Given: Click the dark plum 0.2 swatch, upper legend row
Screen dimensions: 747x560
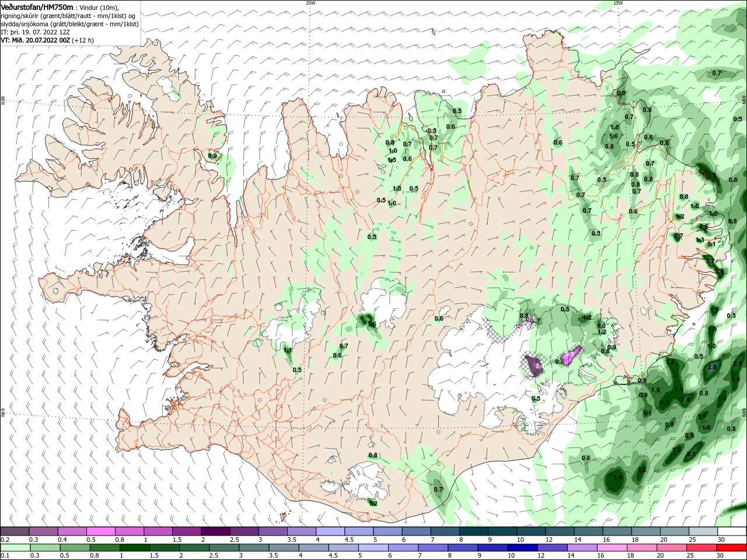Looking at the screenshot, I should pos(15,531).
